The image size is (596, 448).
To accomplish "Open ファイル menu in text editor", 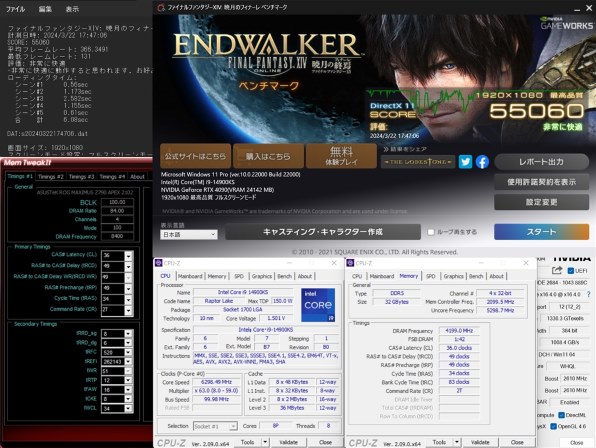I will [15, 9].
